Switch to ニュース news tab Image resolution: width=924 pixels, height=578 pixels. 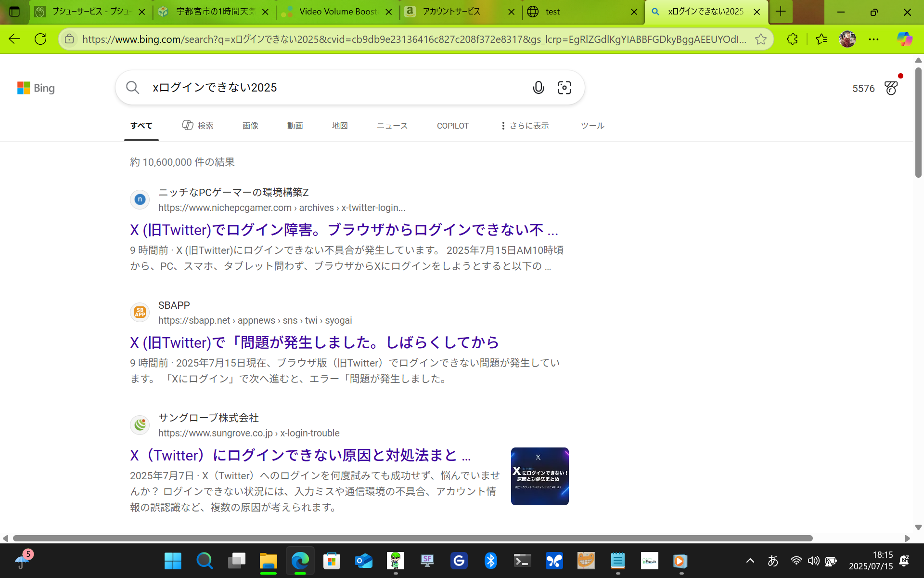coord(392,126)
